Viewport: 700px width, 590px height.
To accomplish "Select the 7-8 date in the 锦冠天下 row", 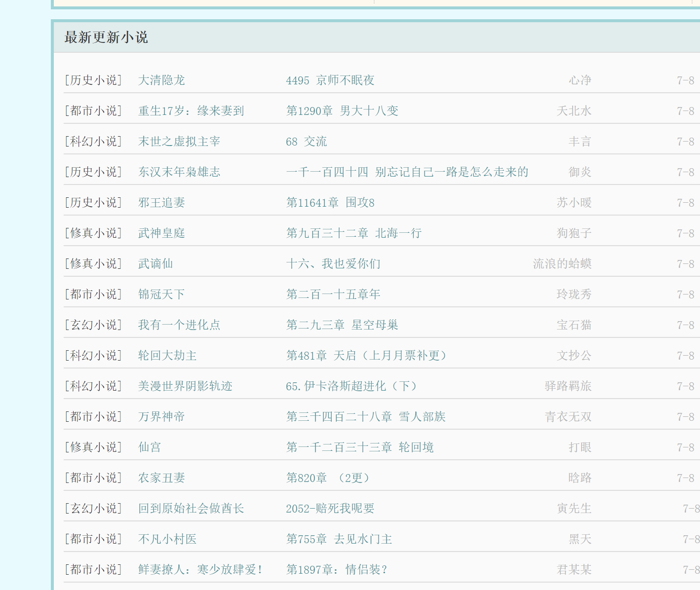I will click(686, 295).
